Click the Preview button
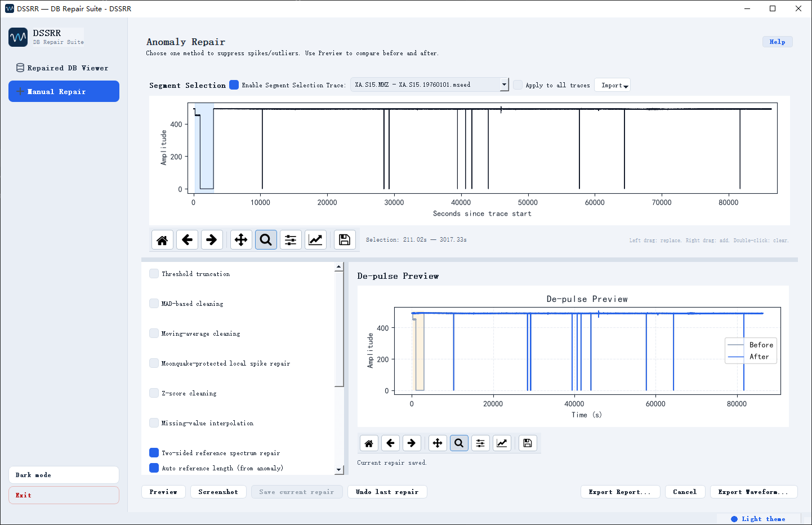 pos(163,492)
